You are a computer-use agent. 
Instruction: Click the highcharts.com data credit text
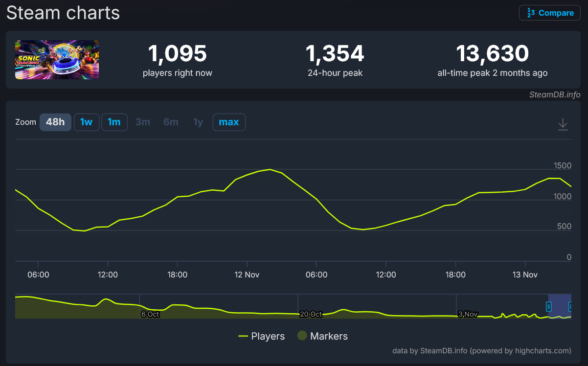coord(482,351)
